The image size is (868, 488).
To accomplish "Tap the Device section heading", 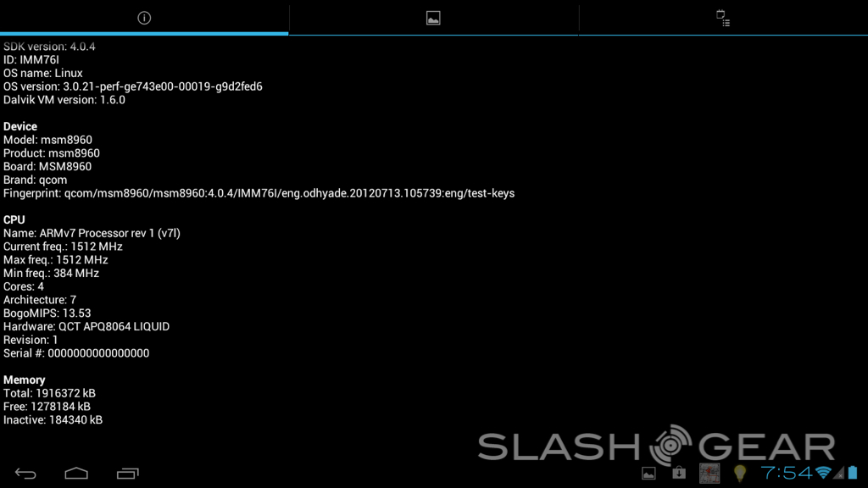I will (x=20, y=126).
